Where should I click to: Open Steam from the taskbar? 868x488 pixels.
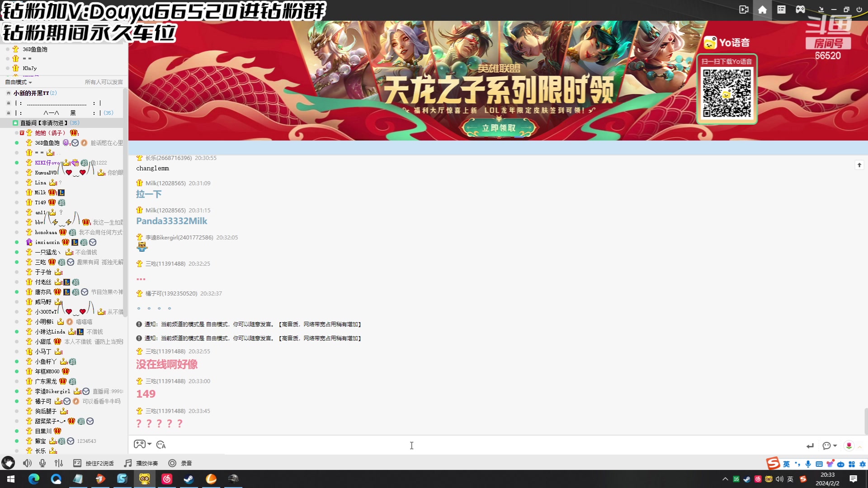click(x=189, y=479)
